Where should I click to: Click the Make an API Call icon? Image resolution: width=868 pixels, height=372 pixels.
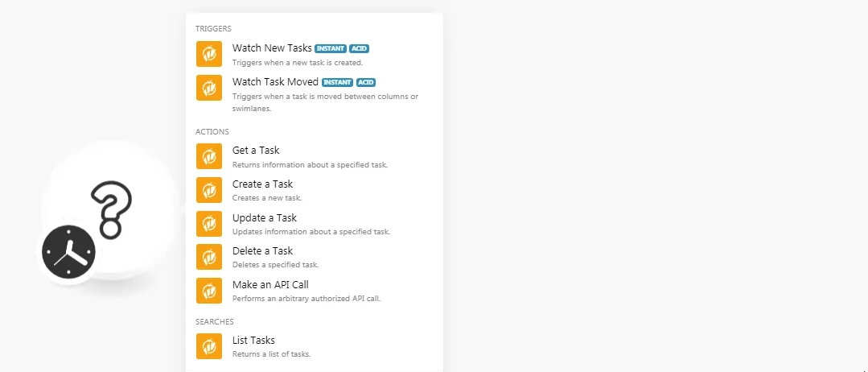coord(208,291)
